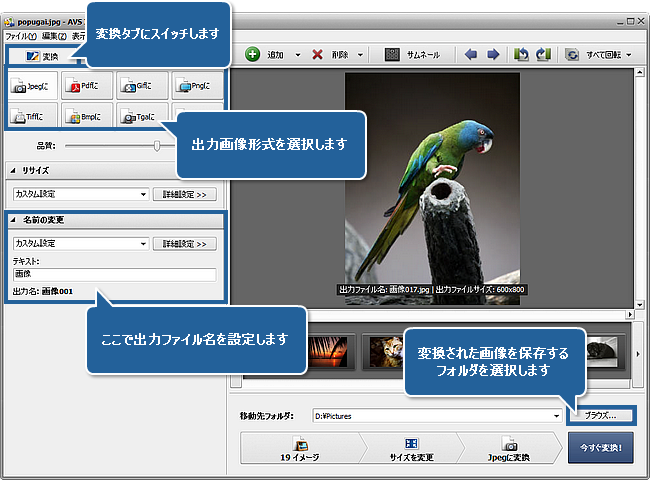650x480 pixels.
Task: Open the 追加 dropdown arrow
Action: (x=298, y=55)
